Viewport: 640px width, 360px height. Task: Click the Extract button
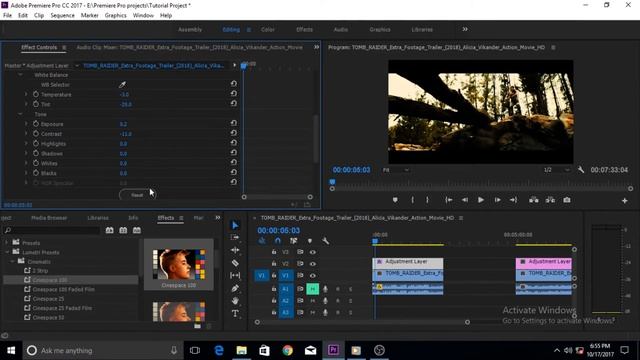click(x=550, y=200)
